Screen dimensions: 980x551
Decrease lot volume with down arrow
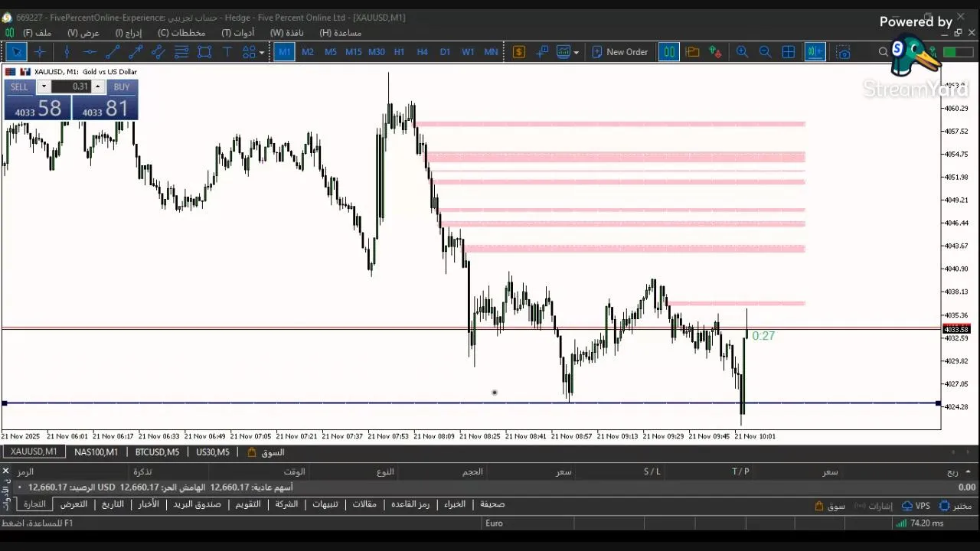click(44, 86)
